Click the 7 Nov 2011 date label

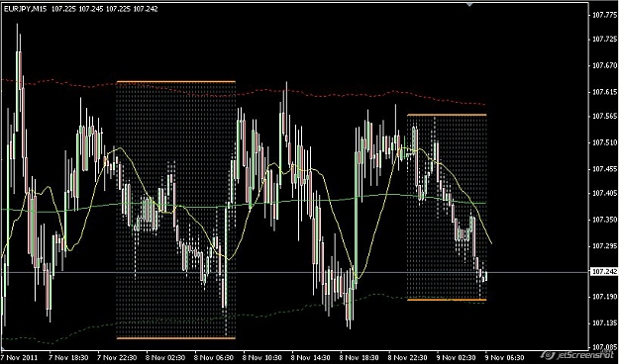point(20,358)
